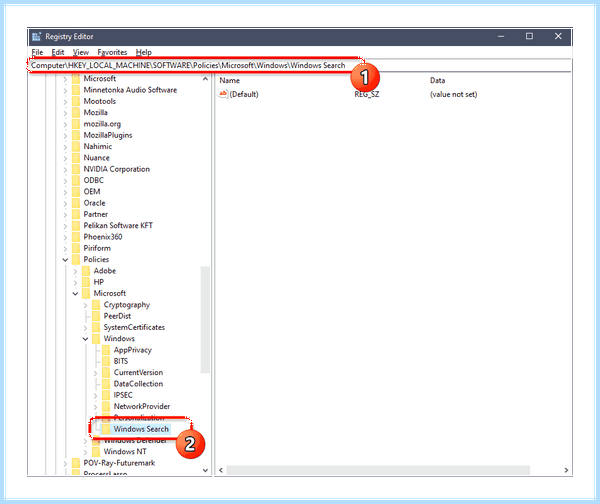
Task: Select the (Default) value string icon
Action: [x=223, y=94]
